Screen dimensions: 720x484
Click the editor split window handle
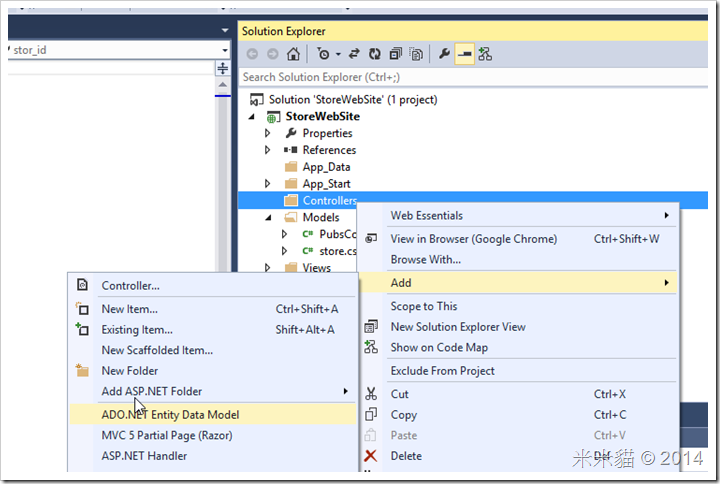(x=223, y=68)
